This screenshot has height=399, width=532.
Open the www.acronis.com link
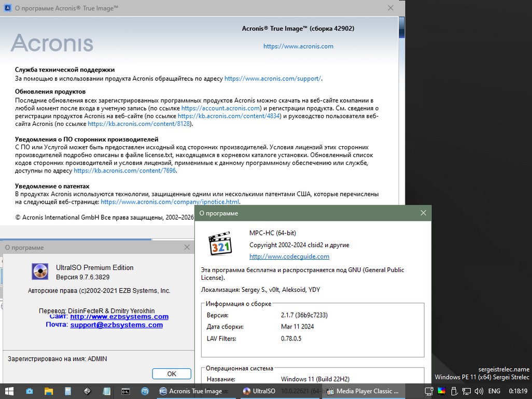click(298, 46)
